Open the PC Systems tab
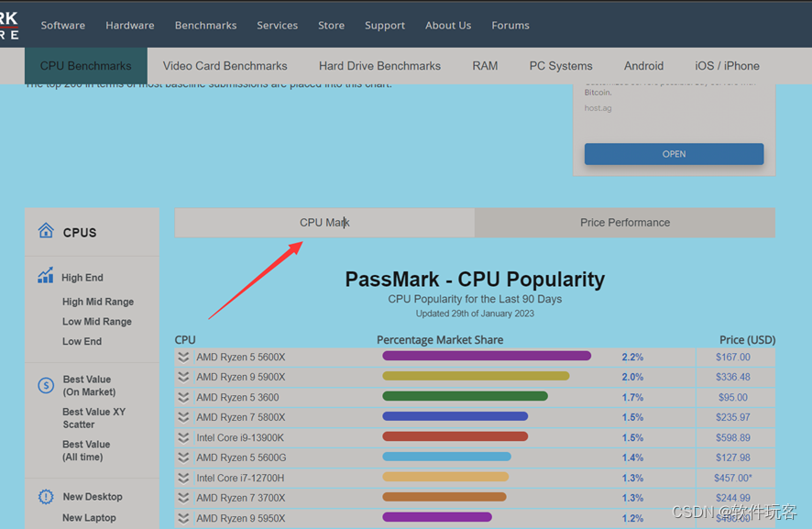812x529 pixels. [561, 66]
